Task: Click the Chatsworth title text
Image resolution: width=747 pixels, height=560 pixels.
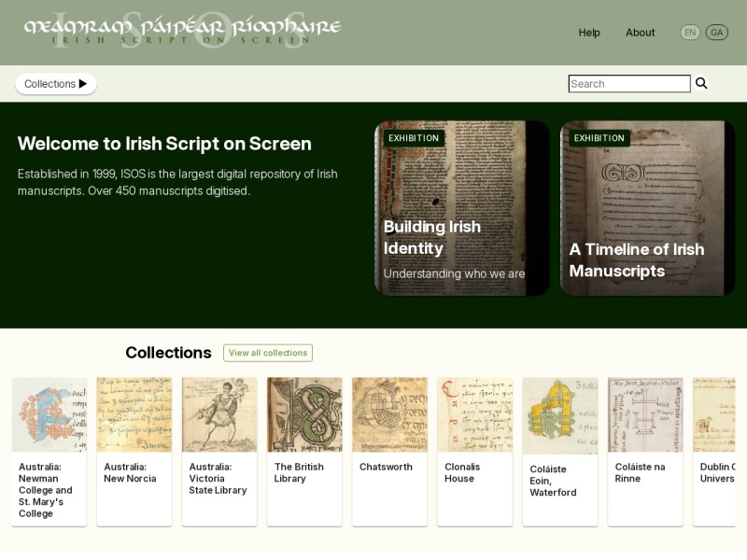Action: point(386,467)
